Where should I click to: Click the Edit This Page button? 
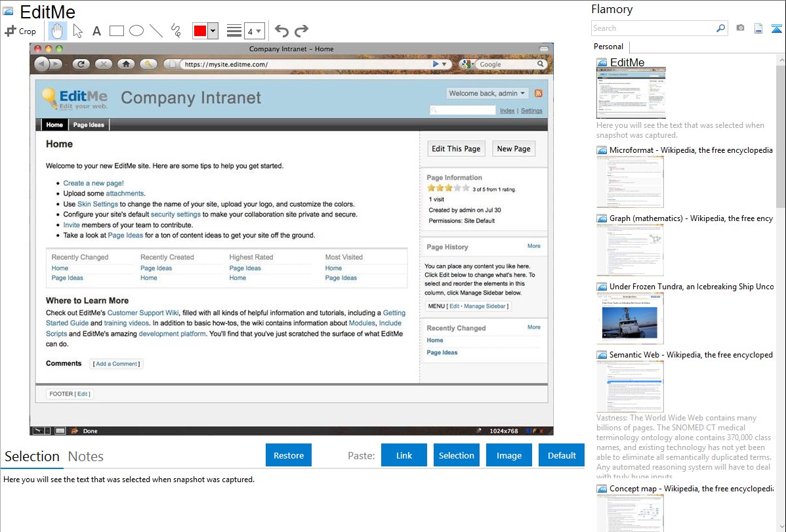pyautogui.click(x=456, y=148)
